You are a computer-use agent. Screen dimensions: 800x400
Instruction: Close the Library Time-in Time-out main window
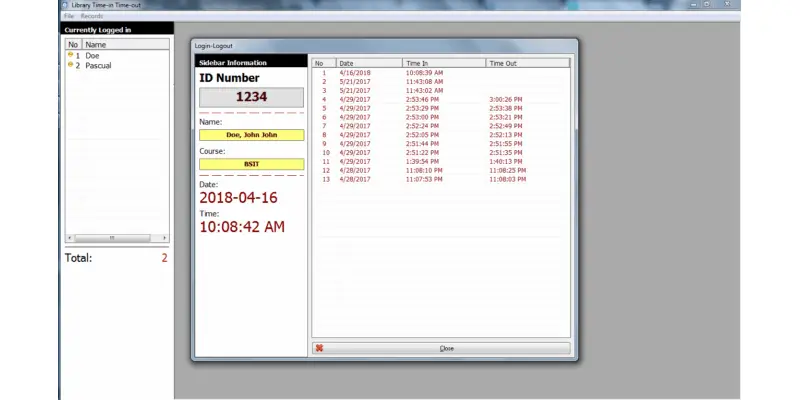click(x=727, y=5)
